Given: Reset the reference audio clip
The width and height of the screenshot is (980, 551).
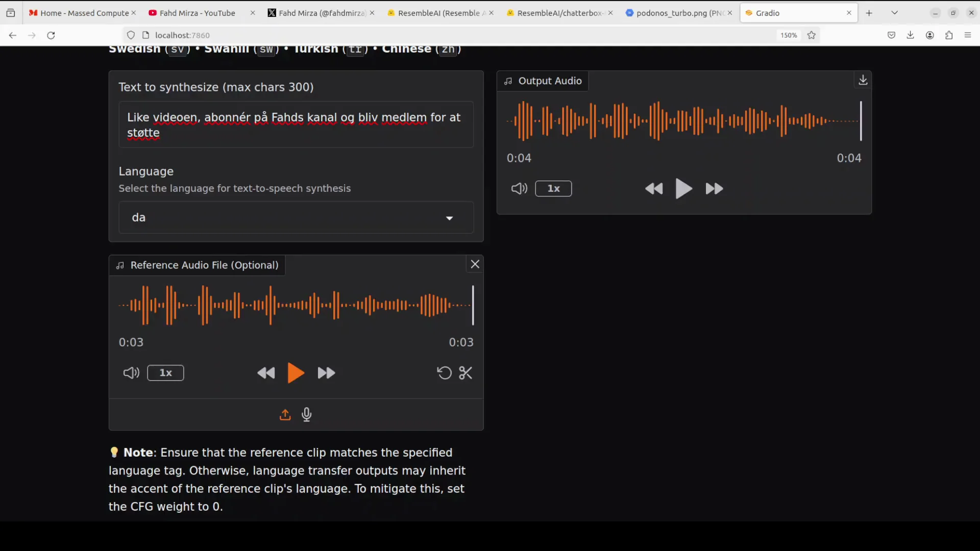Looking at the screenshot, I should pos(444,373).
